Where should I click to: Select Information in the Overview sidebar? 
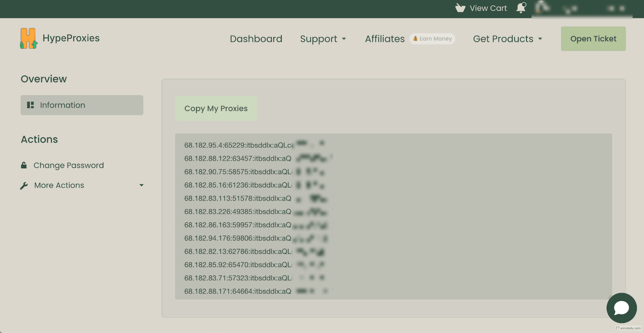coord(82,105)
